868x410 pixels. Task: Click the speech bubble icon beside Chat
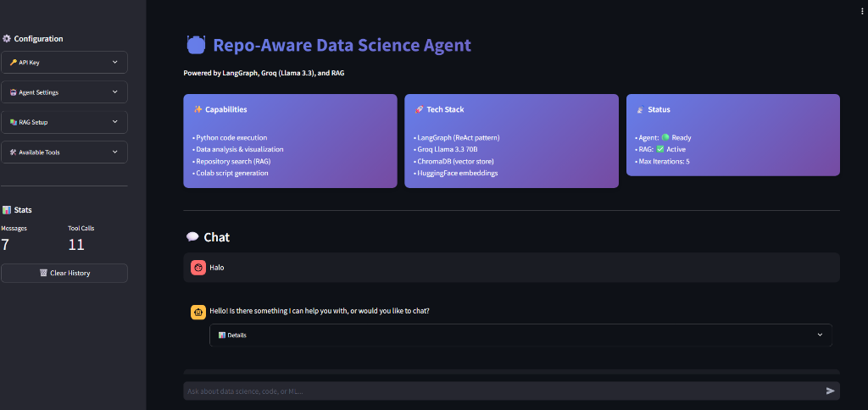[x=192, y=237]
